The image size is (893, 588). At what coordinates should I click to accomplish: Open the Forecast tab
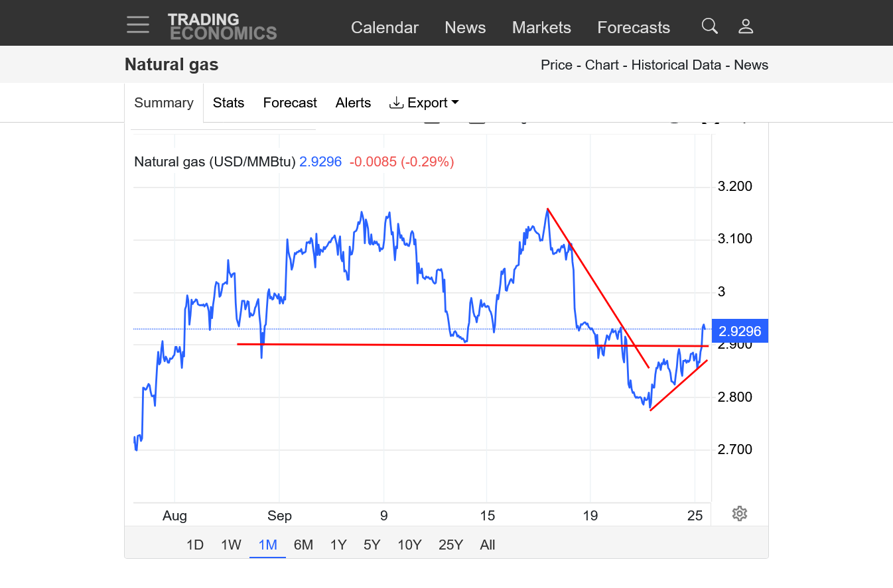290,103
